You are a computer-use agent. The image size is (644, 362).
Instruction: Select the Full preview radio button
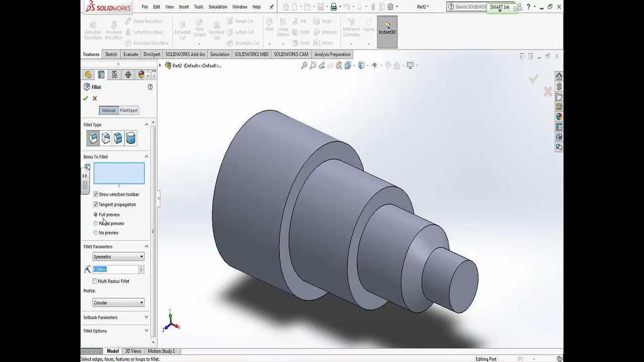click(96, 215)
